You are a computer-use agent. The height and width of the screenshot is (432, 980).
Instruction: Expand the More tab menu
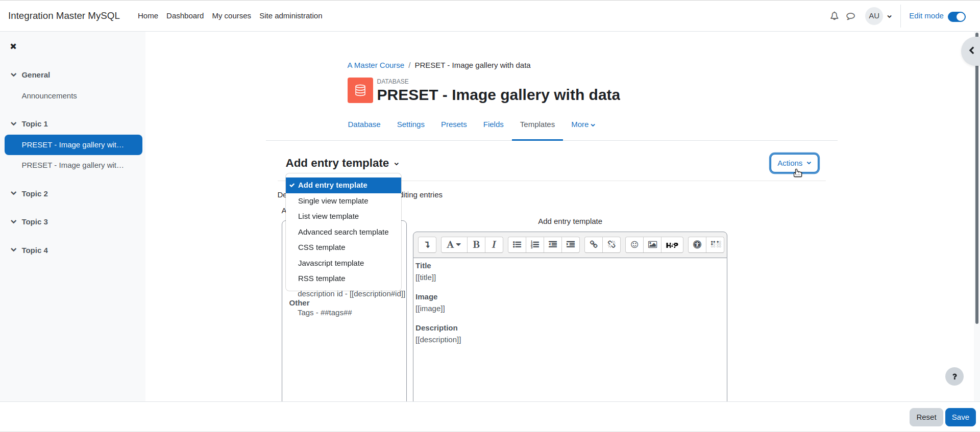[583, 124]
